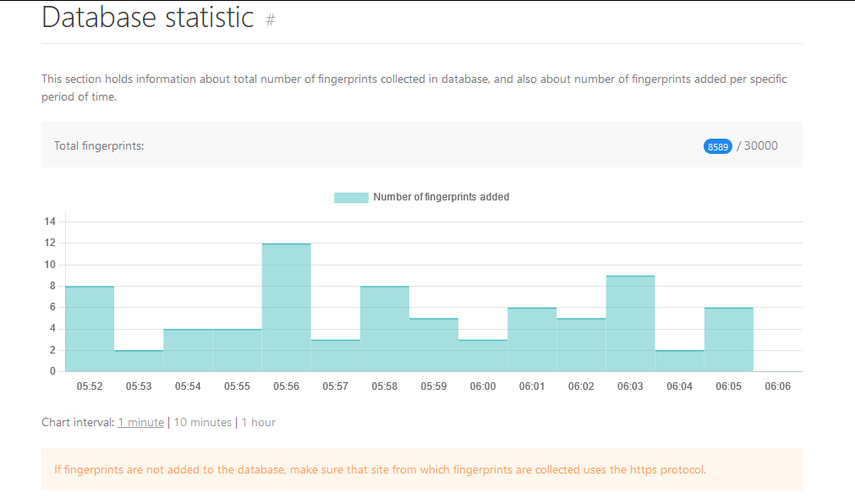Click the 'Number of fingerprints added' legend label
Screen dimensions: 855x504
click(x=441, y=197)
